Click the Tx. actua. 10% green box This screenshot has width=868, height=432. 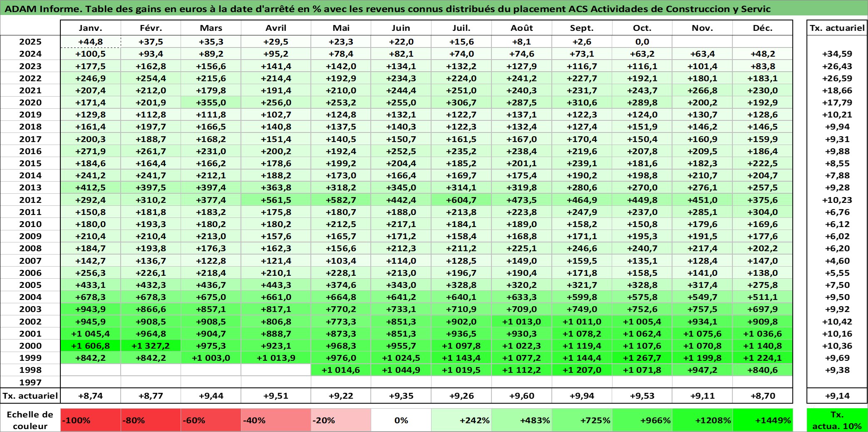[x=837, y=420]
